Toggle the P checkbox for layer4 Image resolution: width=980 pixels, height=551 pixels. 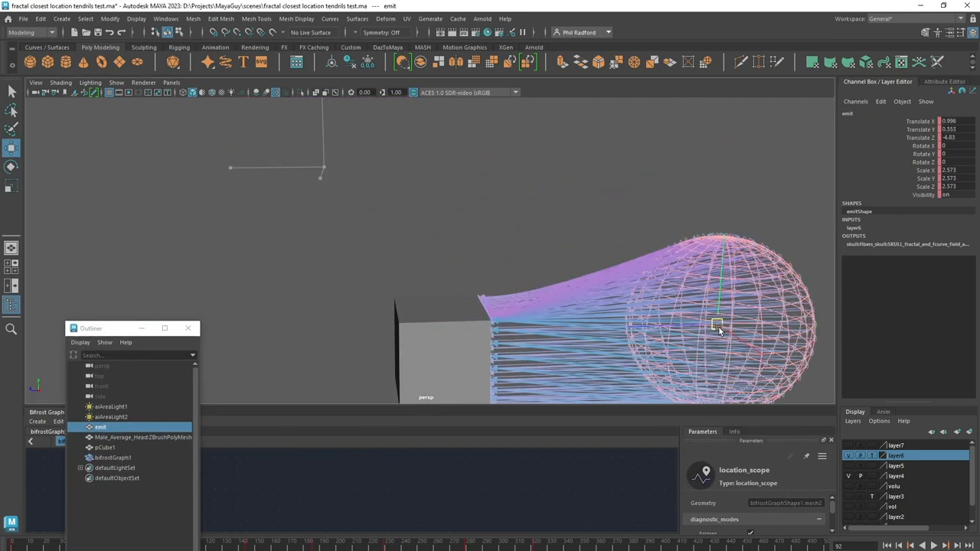click(x=861, y=476)
